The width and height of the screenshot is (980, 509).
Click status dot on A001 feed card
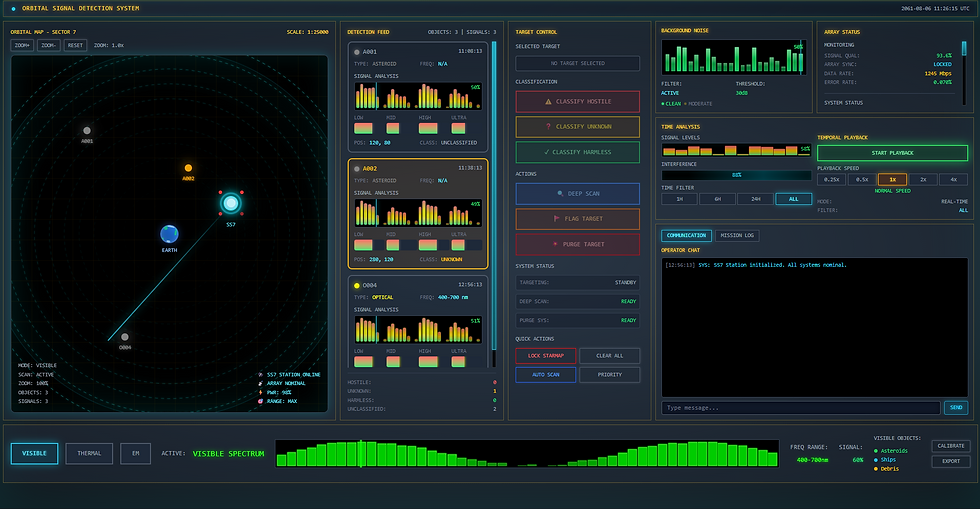pos(357,52)
